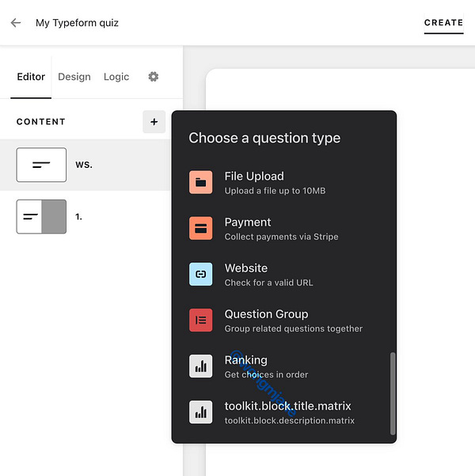The image size is (475, 476).
Task: Click the My Typeform quiz title
Action: tap(77, 23)
